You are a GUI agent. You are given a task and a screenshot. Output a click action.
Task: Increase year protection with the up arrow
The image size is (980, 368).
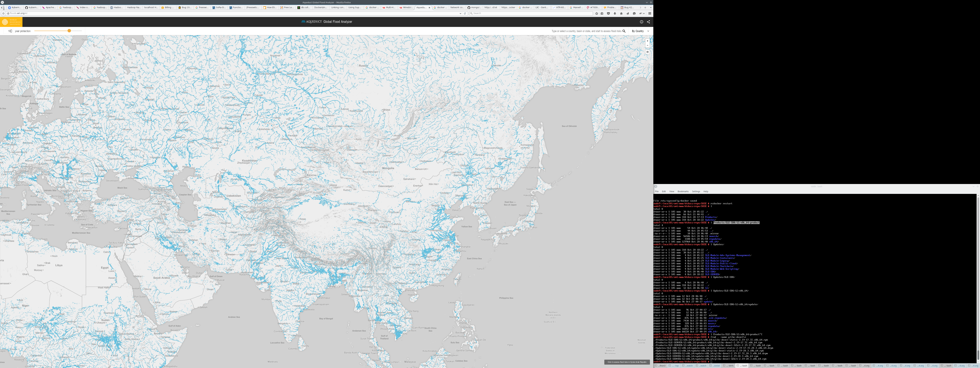pyautogui.click(x=11, y=30)
